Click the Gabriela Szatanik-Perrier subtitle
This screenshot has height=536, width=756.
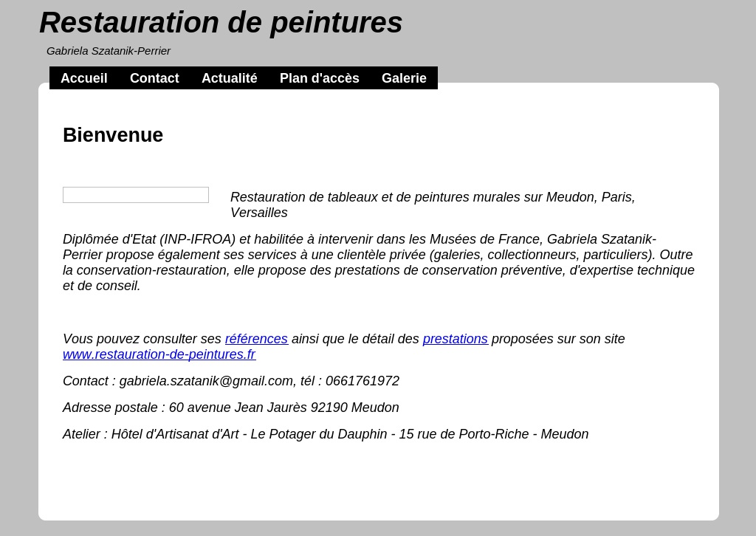109,51
